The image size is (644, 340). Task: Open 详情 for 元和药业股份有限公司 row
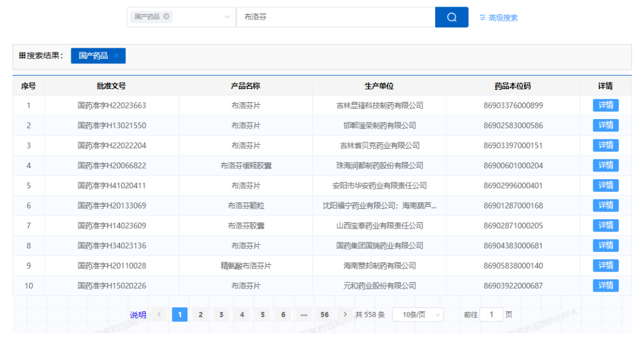point(605,286)
